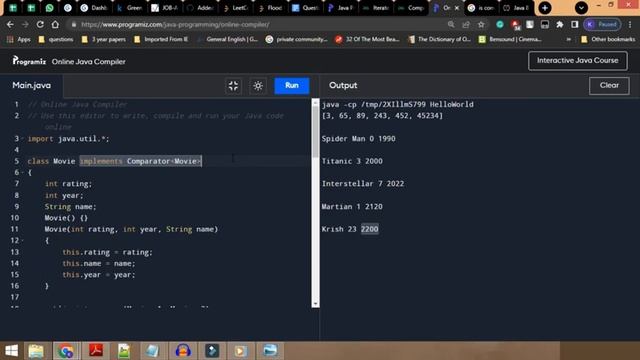
Task: Go back in Chrome
Action: [x=10, y=24]
